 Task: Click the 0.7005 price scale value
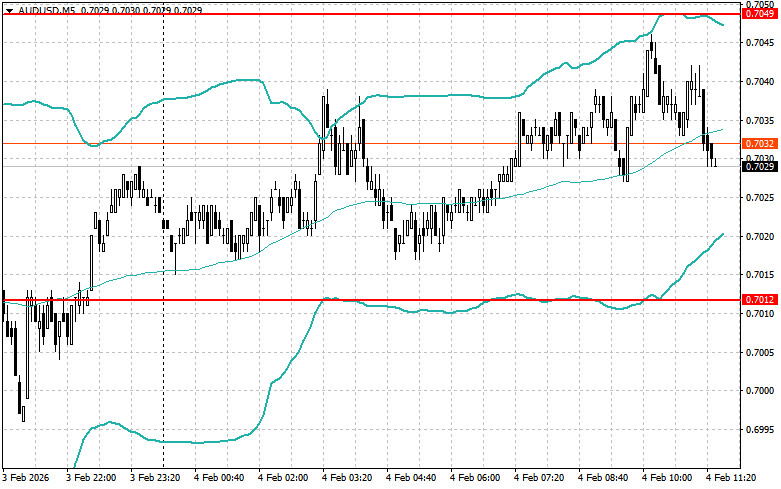[760, 352]
